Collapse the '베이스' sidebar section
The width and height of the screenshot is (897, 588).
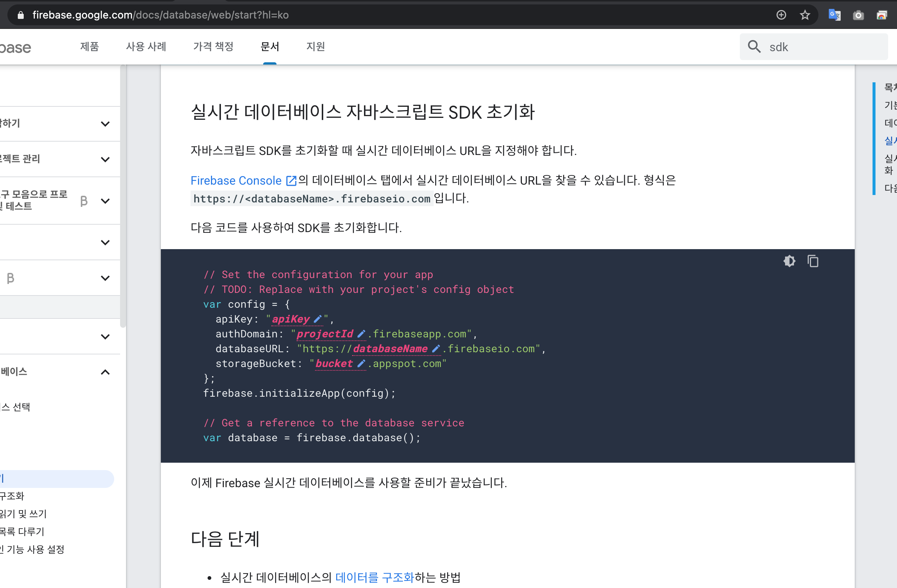click(x=106, y=372)
